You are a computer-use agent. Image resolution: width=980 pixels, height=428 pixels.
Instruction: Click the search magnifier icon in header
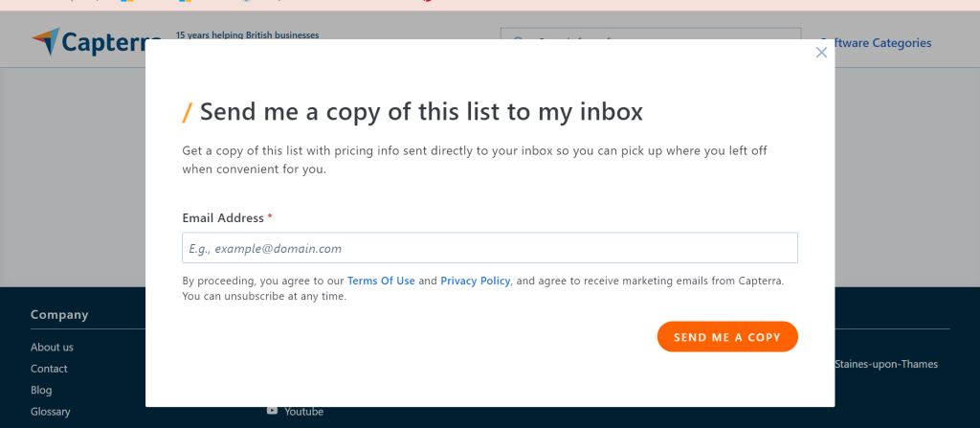tap(518, 41)
